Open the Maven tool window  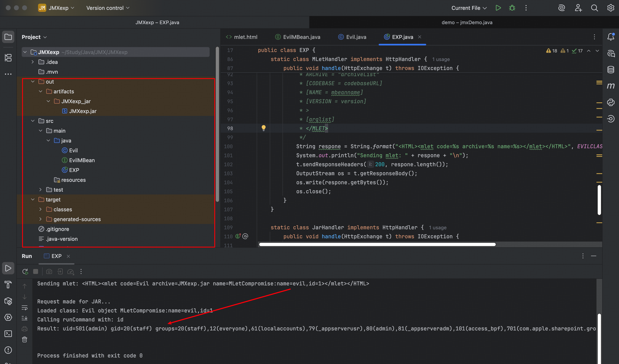pyautogui.click(x=611, y=86)
